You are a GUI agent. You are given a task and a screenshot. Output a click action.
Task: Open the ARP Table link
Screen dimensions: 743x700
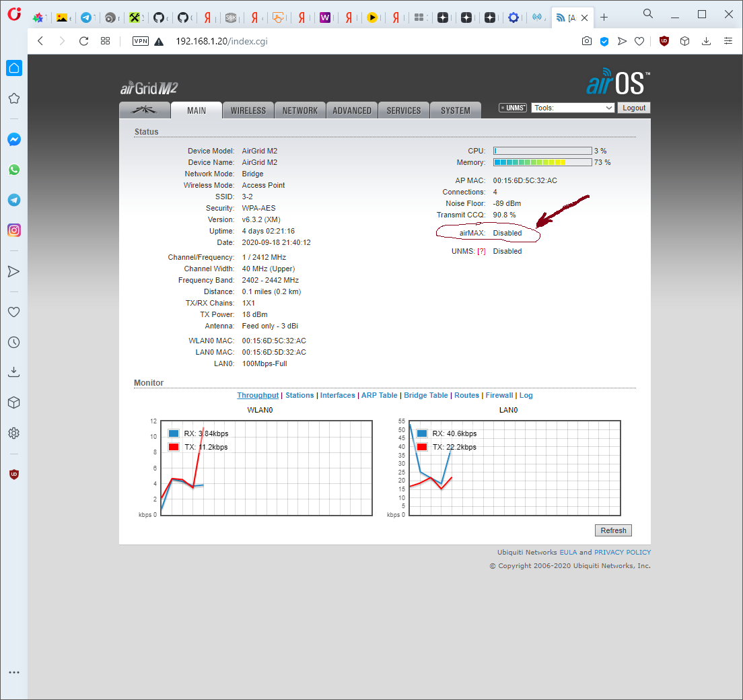pos(379,395)
